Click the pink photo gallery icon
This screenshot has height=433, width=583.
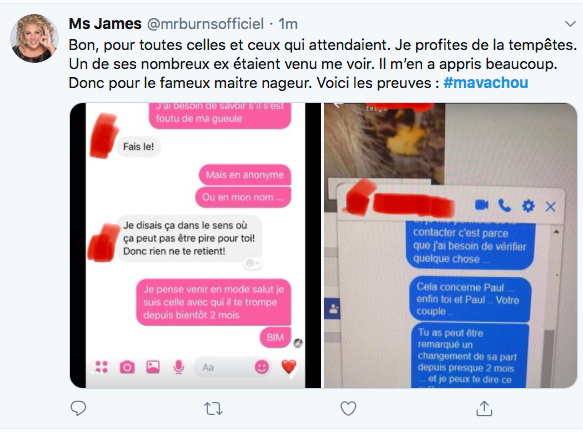pyautogui.click(x=153, y=367)
